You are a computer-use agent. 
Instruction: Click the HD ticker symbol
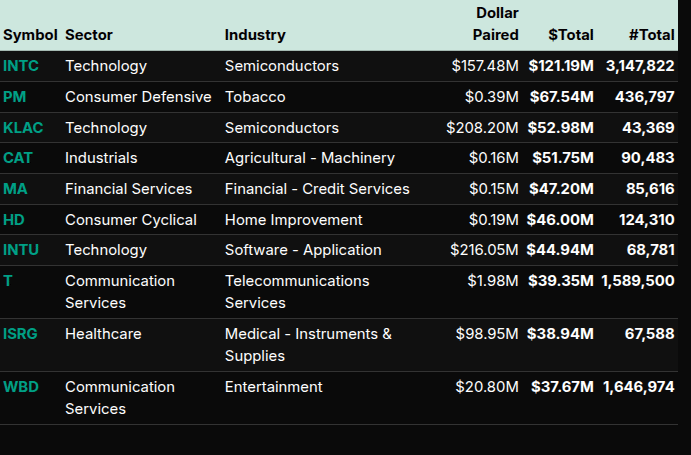pos(14,220)
